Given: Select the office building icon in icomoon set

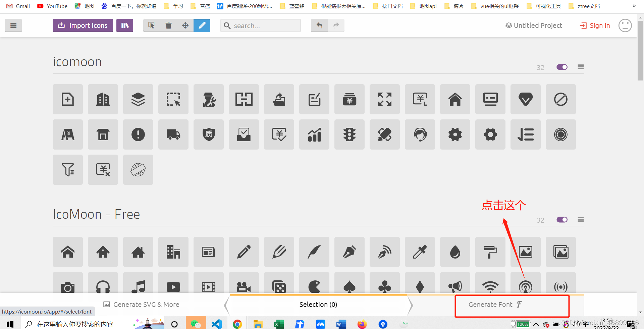Looking at the screenshot, I should pos(103,99).
